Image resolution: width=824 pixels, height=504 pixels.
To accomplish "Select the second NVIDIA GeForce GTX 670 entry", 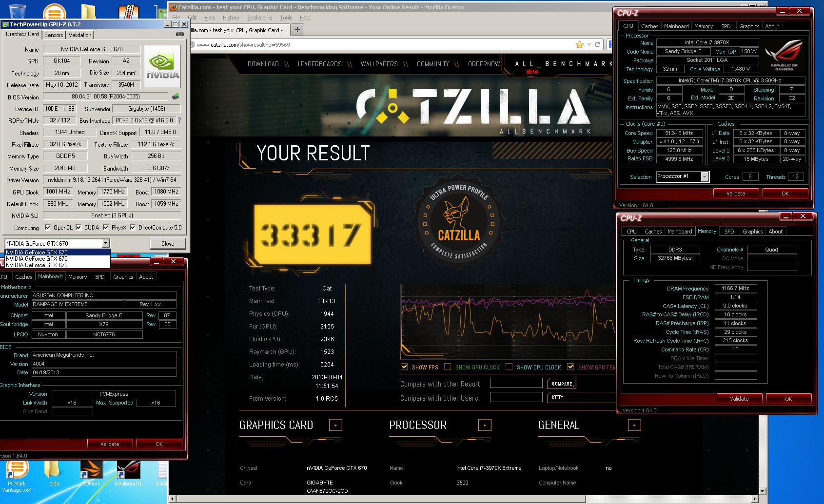I will coord(58,259).
